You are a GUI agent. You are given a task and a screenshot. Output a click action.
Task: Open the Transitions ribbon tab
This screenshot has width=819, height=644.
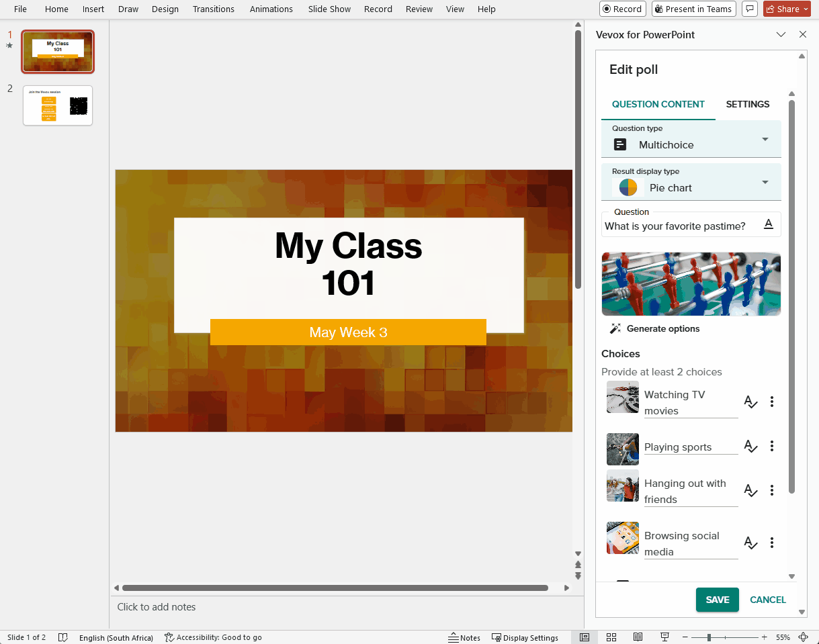coord(213,9)
